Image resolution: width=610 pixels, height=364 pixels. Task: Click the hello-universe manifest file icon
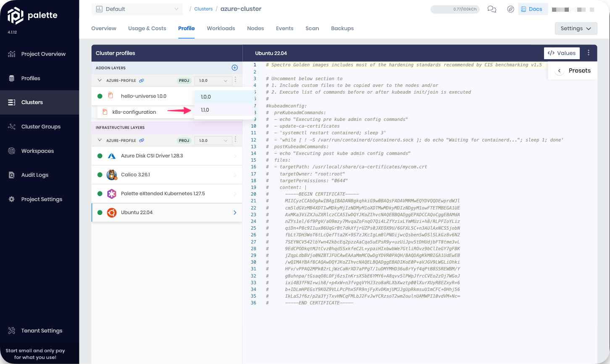tap(110, 96)
